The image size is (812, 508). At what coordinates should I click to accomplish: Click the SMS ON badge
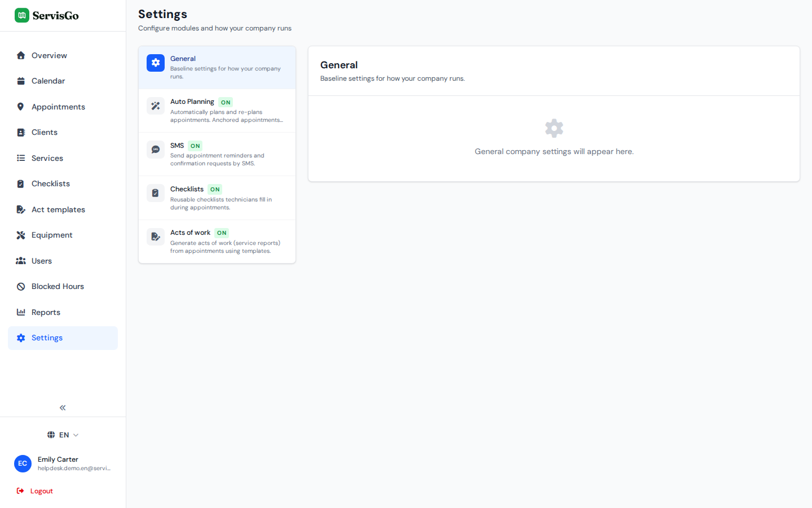195,146
